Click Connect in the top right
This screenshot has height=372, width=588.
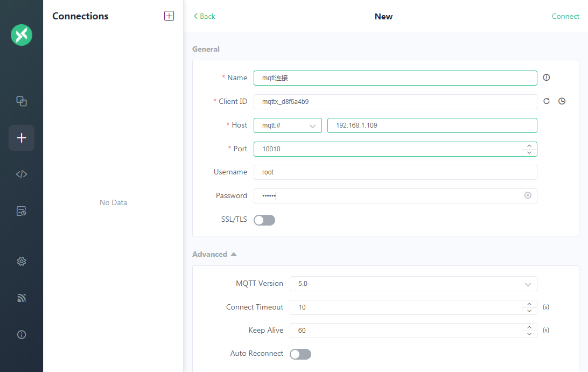pos(565,16)
